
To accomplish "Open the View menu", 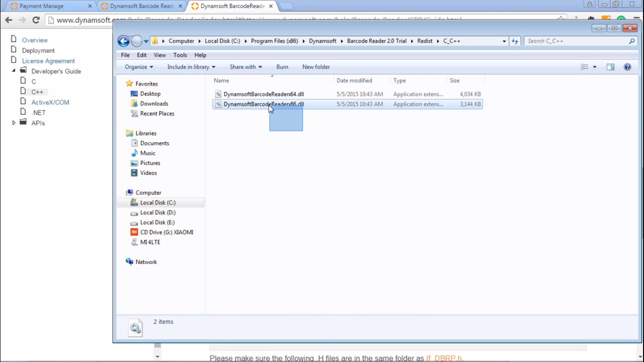I will pos(160,55).
